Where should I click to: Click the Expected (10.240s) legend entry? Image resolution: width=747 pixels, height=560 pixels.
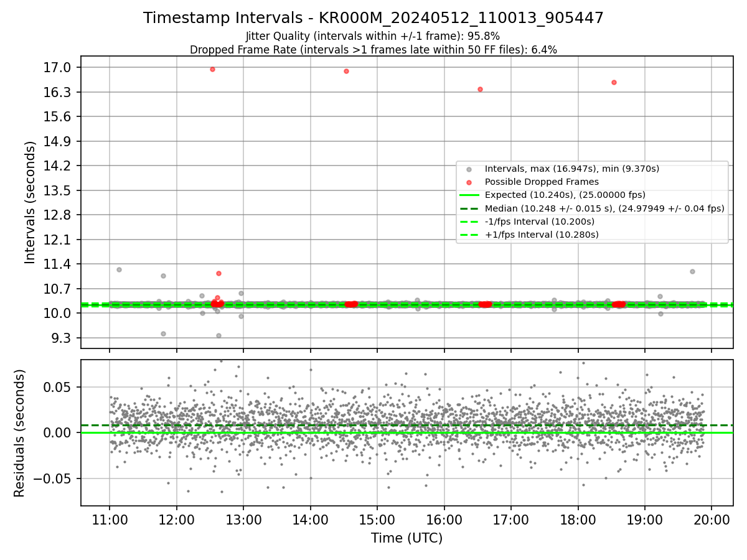pos(565,195)
